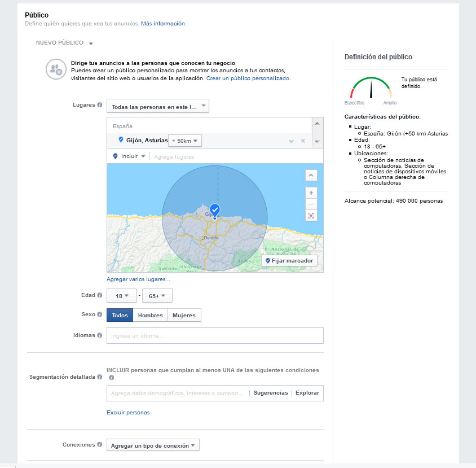Select Mujeres for gender
This screenshot has width=476, height=468.
coord(184,316)
